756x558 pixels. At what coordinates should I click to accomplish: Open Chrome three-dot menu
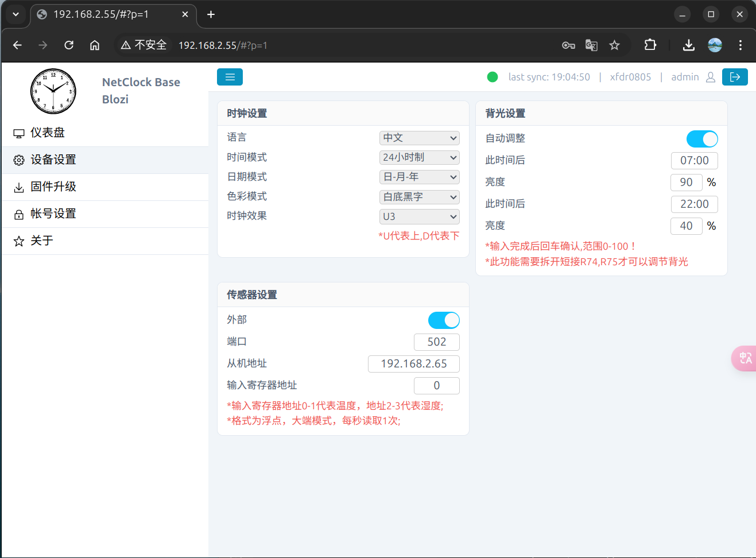tap(741, 45)
